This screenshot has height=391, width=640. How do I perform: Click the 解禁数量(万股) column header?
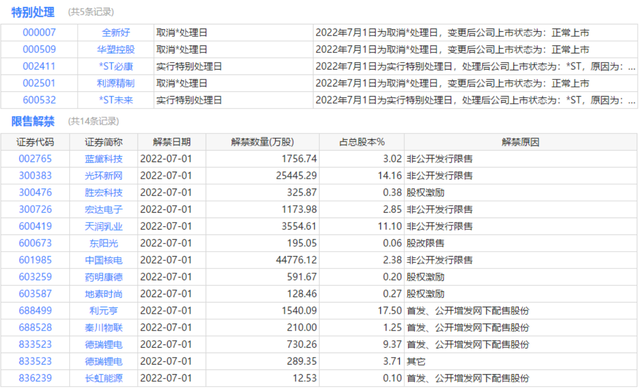tap(262, 142)
